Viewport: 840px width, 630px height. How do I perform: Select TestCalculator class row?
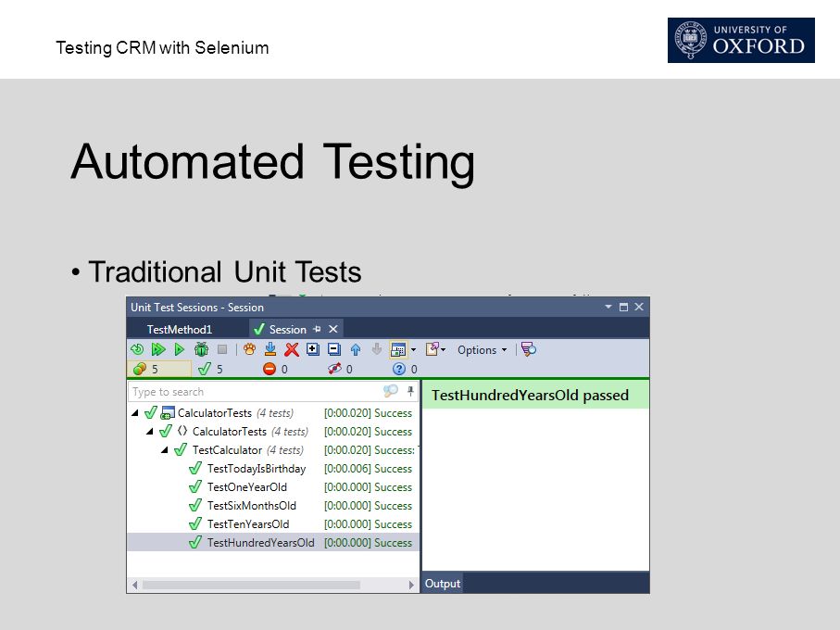point(273,450)
